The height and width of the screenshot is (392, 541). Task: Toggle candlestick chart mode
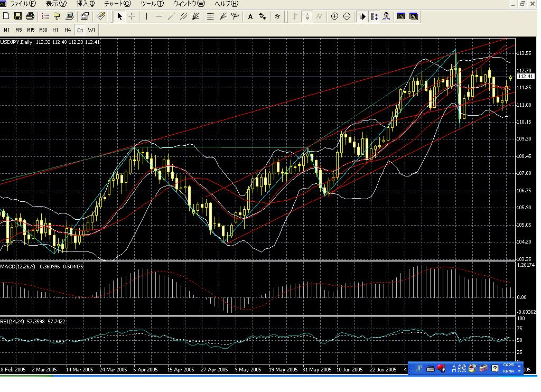307,16
